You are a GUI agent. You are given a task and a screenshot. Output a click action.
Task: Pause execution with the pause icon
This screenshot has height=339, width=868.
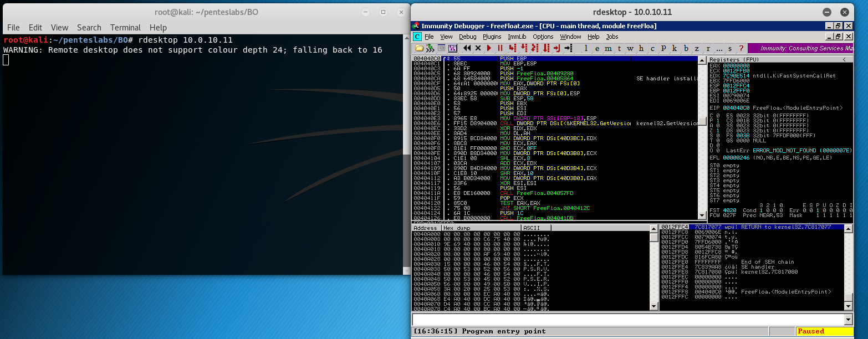[x=501, y=48]
